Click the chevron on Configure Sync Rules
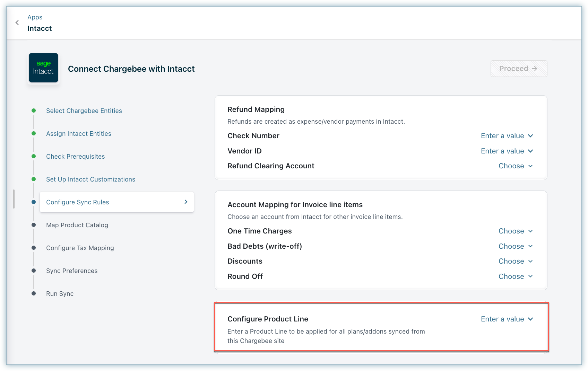The height and width of the screenshot is (371, 588). pyautogui.click(x=186, y=202)
